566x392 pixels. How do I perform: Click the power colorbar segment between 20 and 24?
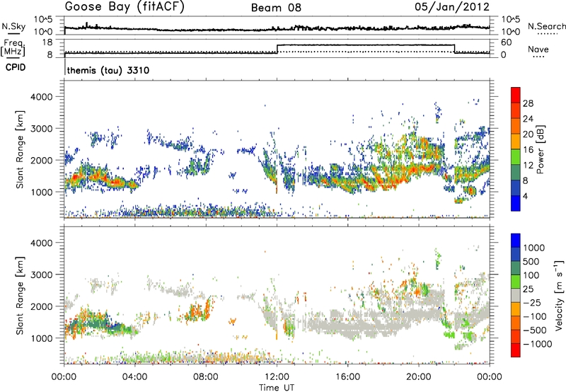[516, 126]
